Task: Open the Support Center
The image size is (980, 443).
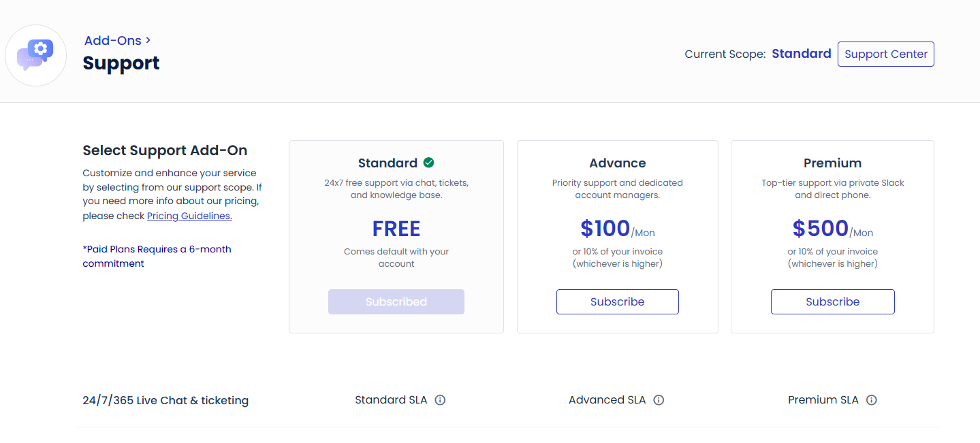Action: [x=885, y=54]
